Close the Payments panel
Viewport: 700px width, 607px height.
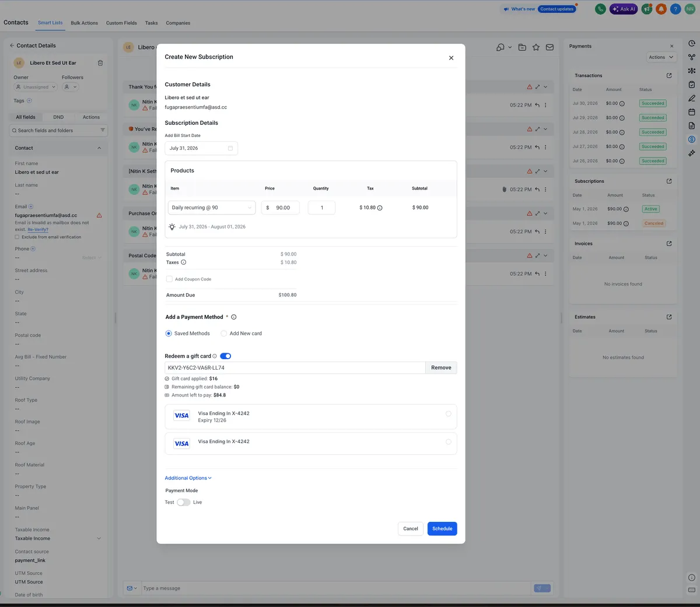click(672, 46)
